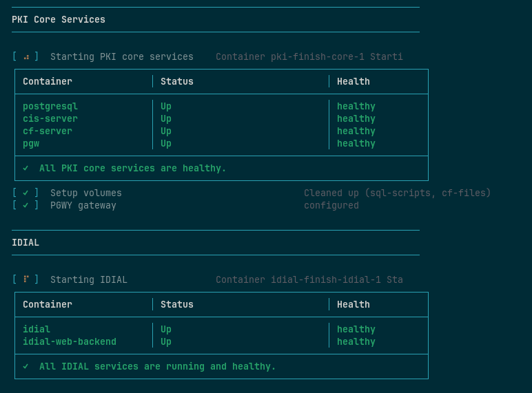
Task: Select the 'Setup volumes' step text
Action: point(86,193)
